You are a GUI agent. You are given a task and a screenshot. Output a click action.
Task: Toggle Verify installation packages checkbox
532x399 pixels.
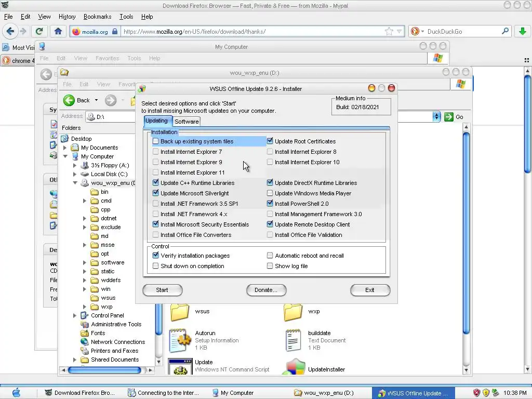pyautogui.click(x=155, y=255)
